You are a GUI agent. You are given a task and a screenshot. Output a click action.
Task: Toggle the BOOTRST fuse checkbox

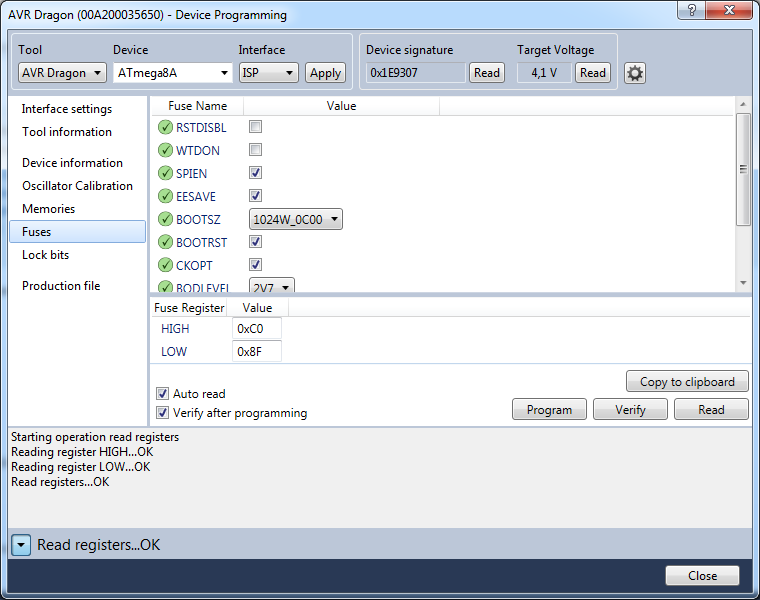point(255,241)
